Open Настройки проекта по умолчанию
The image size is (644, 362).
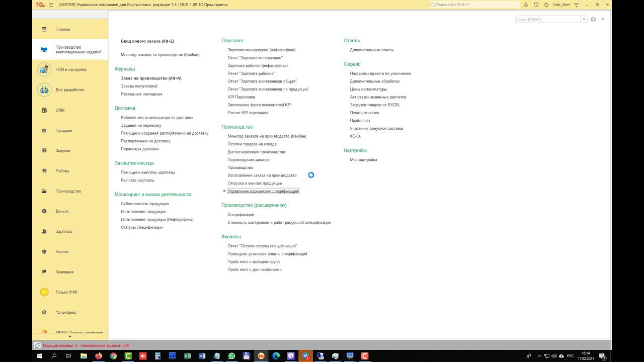[x=380, y=73]
